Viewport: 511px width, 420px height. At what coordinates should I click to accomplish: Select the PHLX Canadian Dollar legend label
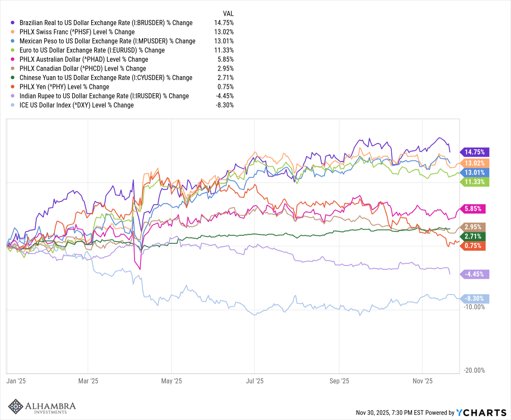tap(83, 69)
